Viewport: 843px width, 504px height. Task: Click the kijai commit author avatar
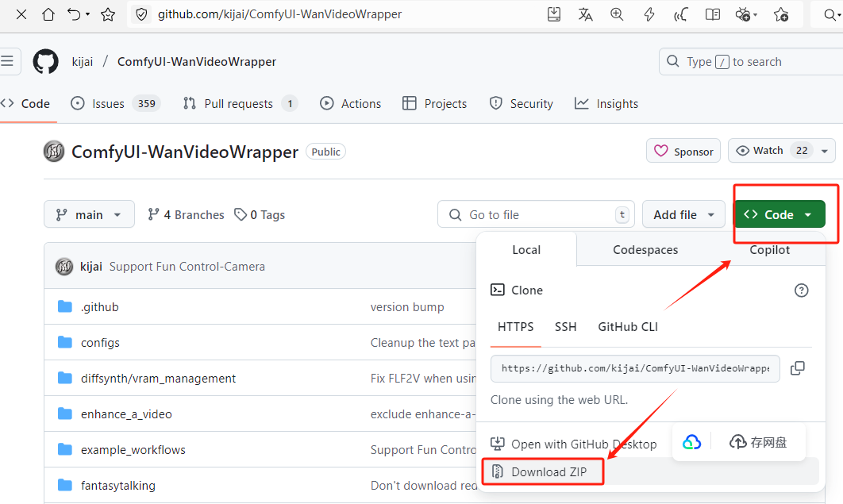64,267
